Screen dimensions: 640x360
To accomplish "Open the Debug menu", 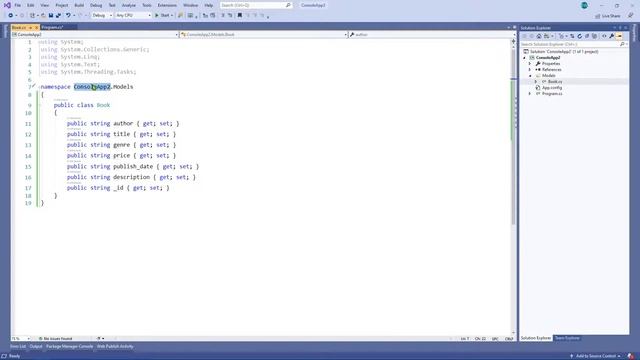I will click(x=96, y=5).
